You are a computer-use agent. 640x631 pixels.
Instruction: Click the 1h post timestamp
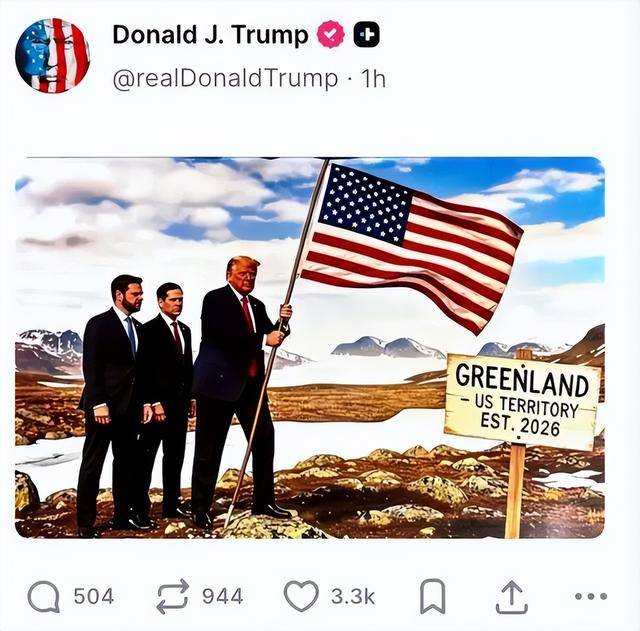(x=373, y=78)
